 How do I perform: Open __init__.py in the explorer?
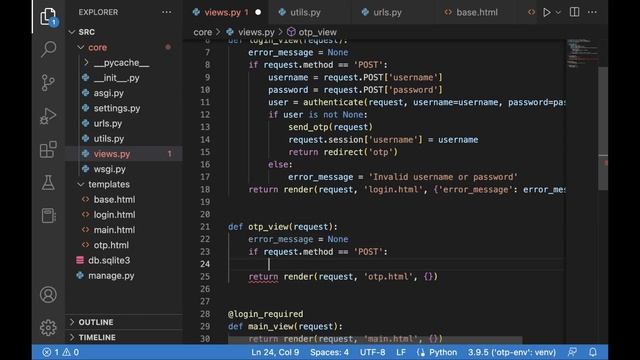(116, 78)
